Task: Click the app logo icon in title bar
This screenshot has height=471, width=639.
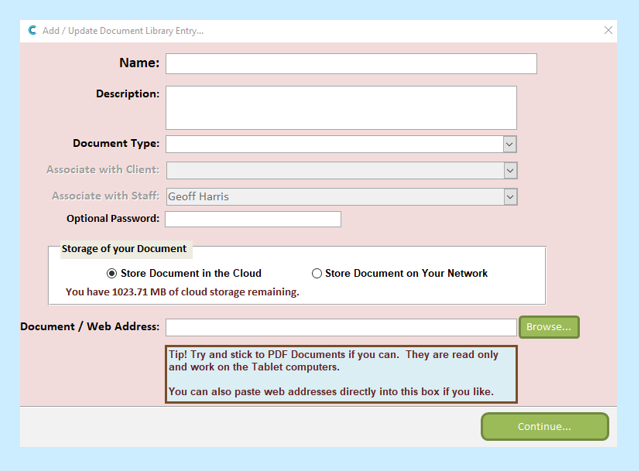Action: [x=32, y=30]
